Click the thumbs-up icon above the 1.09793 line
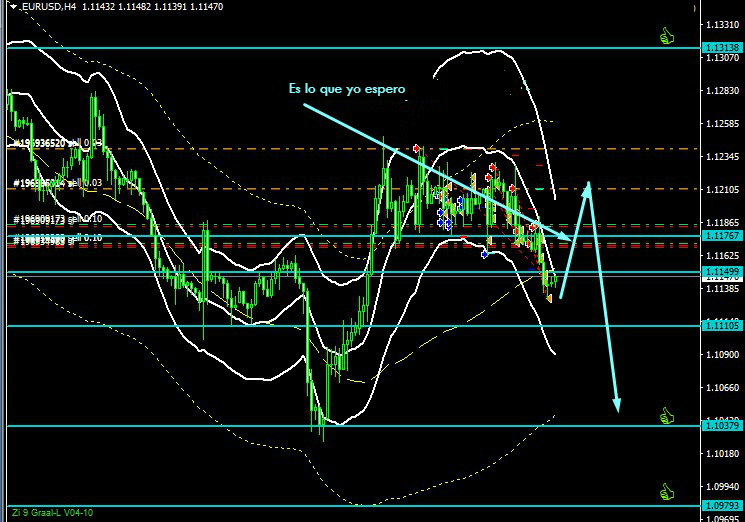Screen dimensions: 745x522 [667, 491]
